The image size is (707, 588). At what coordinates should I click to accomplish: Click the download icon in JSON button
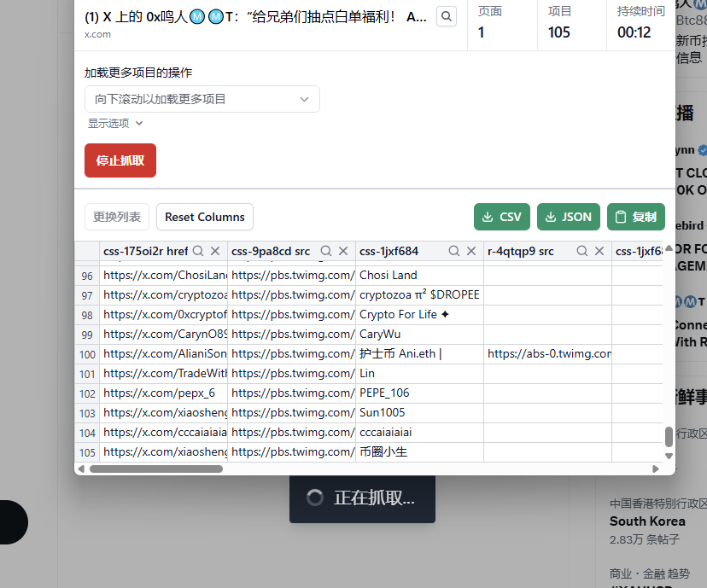pos(551,217)
